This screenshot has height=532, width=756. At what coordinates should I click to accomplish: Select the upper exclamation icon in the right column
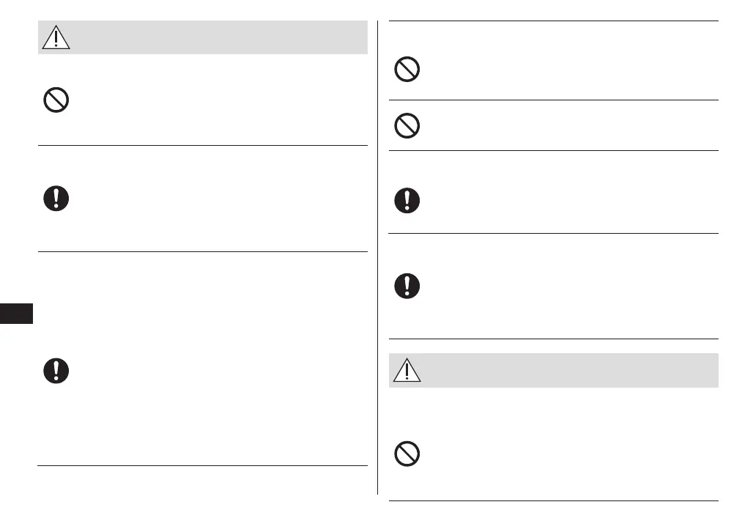[x=407, y=200]
